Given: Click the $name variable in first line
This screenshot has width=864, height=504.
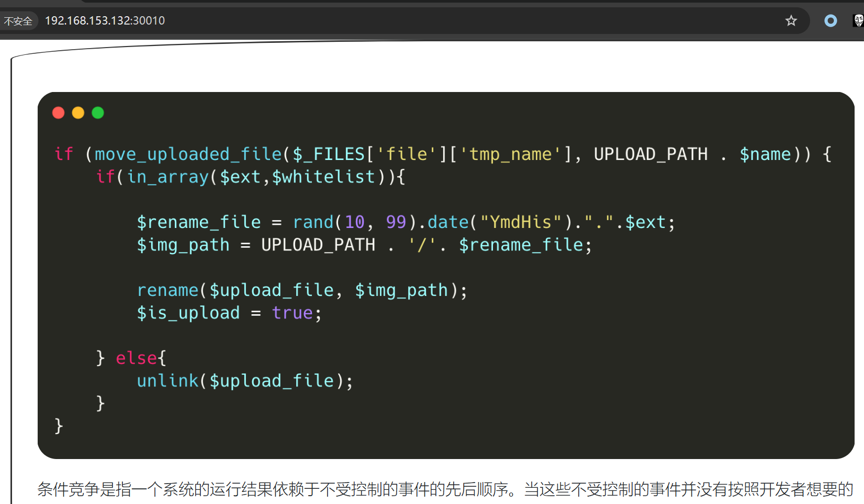Looking at the screenshot, I should 765,154.
